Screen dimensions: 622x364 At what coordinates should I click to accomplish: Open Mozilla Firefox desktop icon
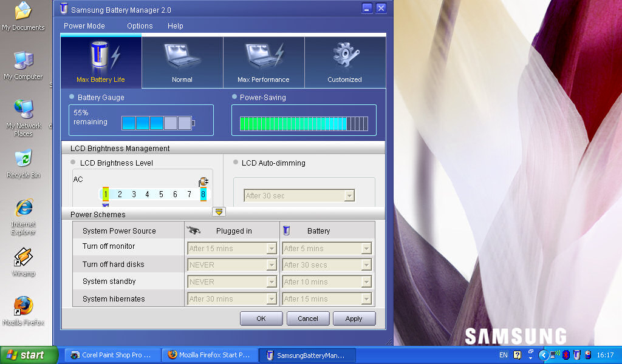click(24, 306)
